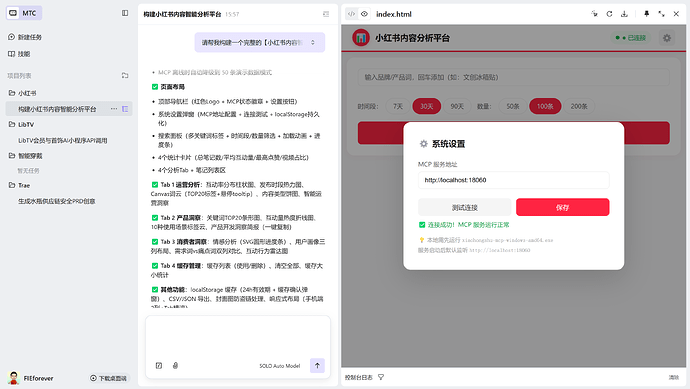
Task: Collapse the left sidebar panel
Action: click(125, 13)
